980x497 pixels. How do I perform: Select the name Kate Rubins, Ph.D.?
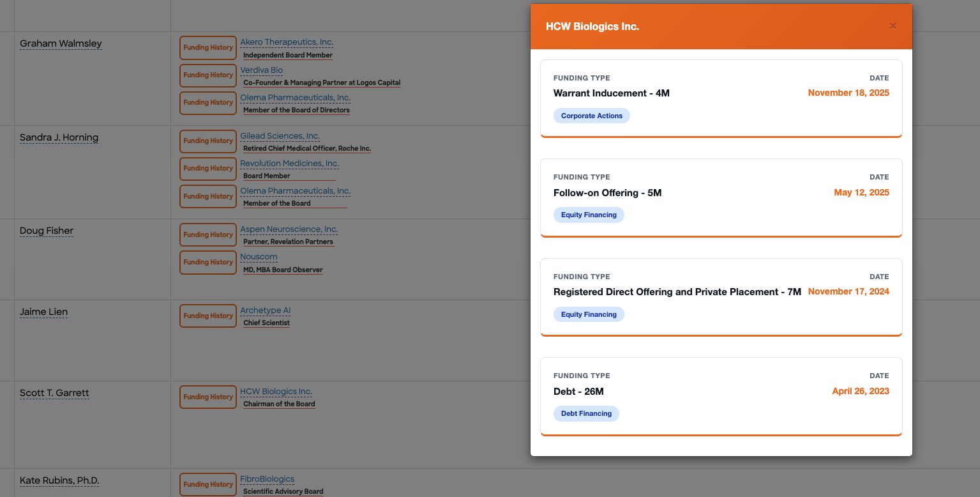click(x=59, y=481)
